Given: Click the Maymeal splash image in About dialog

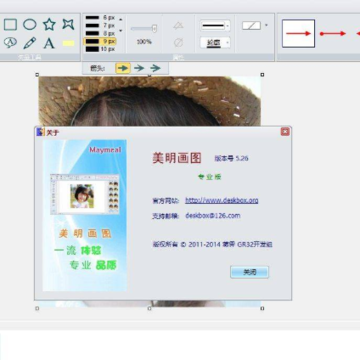Looking at the screenshot, I should point(85,215).
